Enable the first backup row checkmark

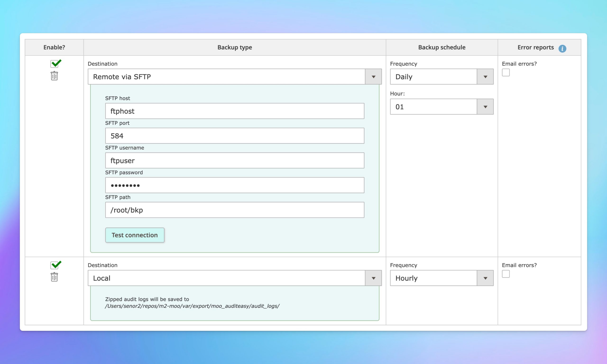point(55,64)
